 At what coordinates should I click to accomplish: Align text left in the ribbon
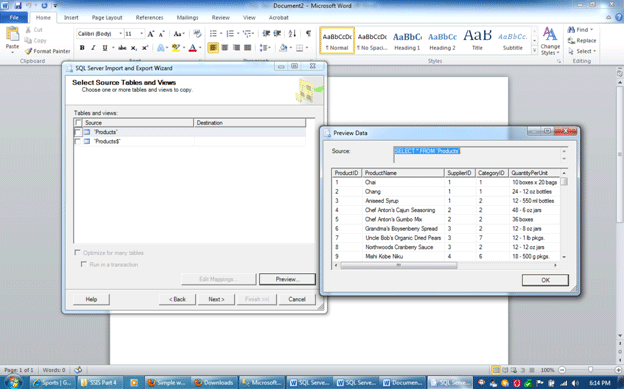[x=213, y=48]
